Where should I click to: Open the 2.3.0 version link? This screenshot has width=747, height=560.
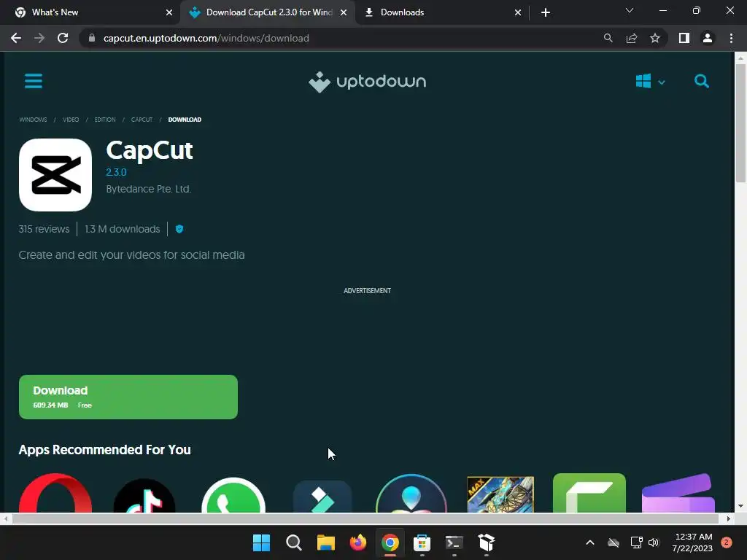(116, 172)
